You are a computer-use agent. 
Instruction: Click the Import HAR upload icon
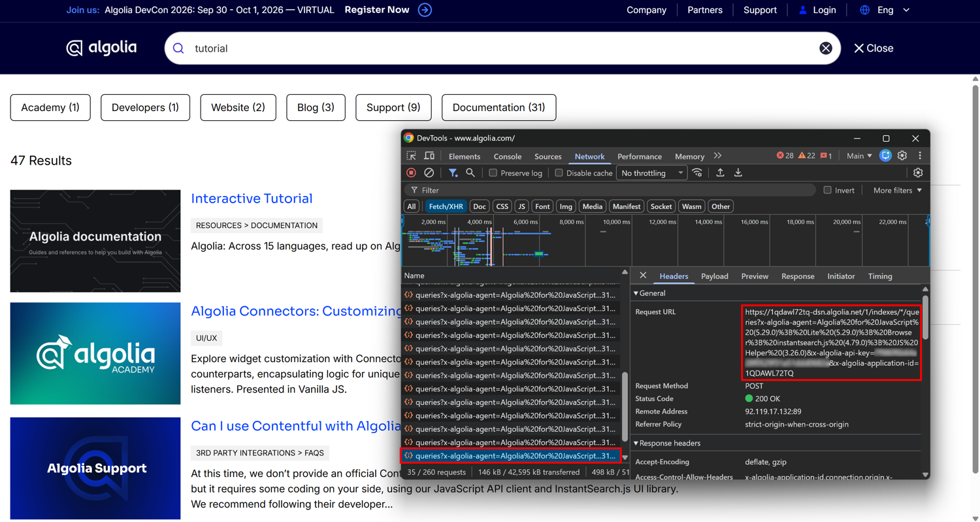click(720, 172)
